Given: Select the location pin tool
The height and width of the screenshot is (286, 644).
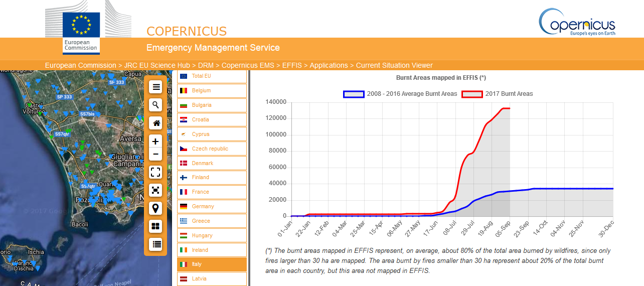Looking at the screenshot, I should click(155, 208).
